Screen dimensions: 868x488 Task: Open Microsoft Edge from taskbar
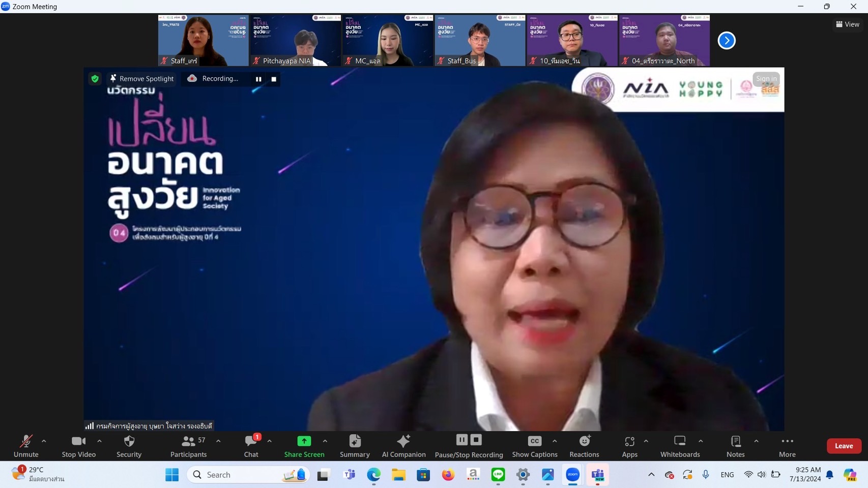tap(373, 475)
